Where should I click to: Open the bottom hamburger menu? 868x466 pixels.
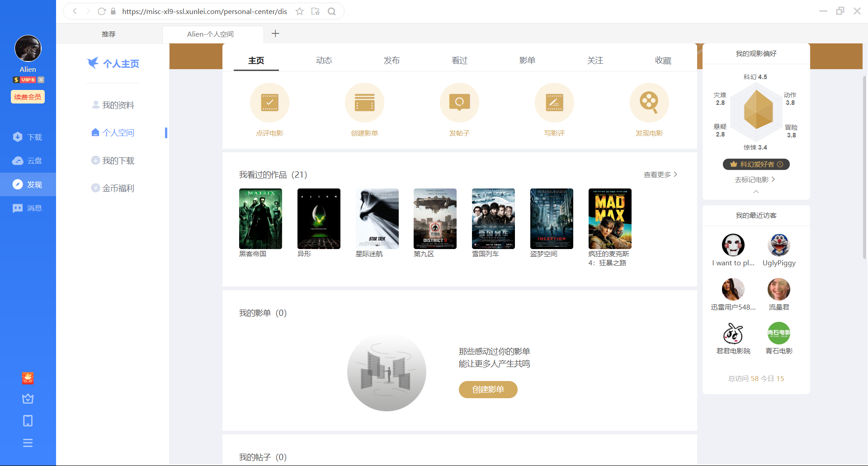28,443
